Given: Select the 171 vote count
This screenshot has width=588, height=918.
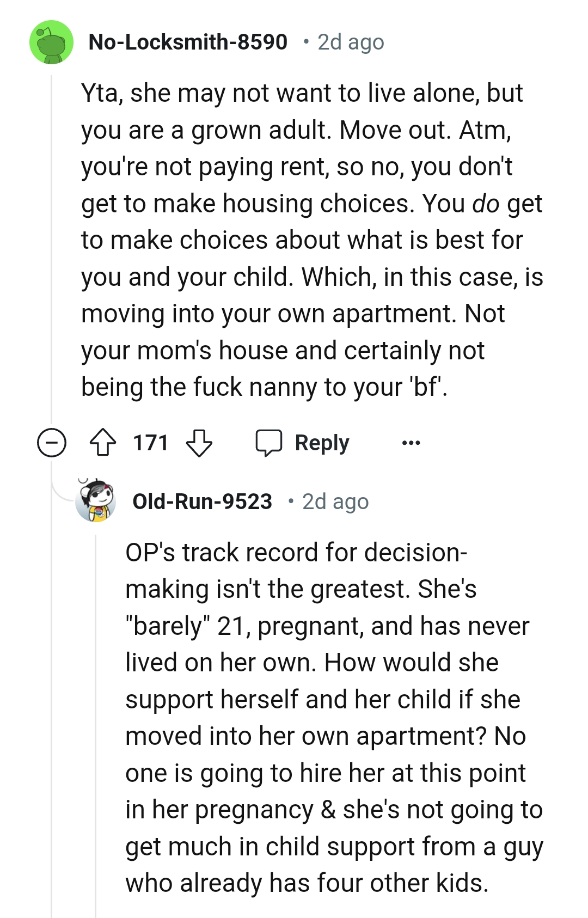Looking at the screenshot, I should tap(150, 443).
